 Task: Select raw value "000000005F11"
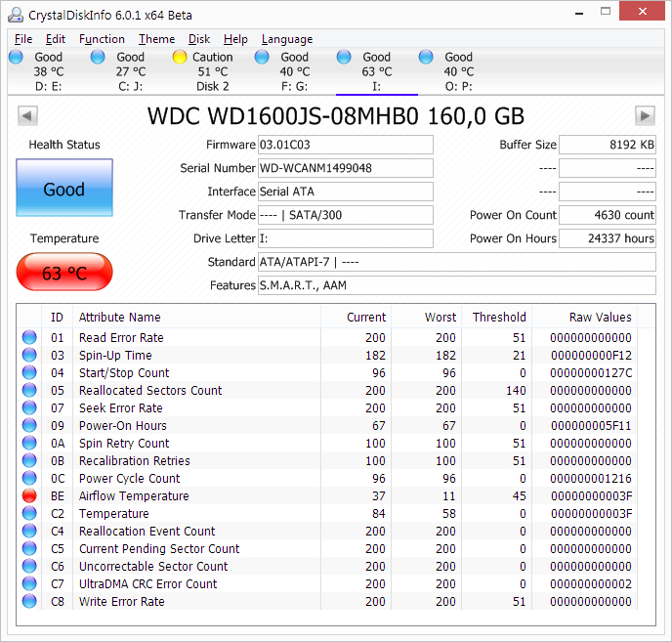pos(591,425)
